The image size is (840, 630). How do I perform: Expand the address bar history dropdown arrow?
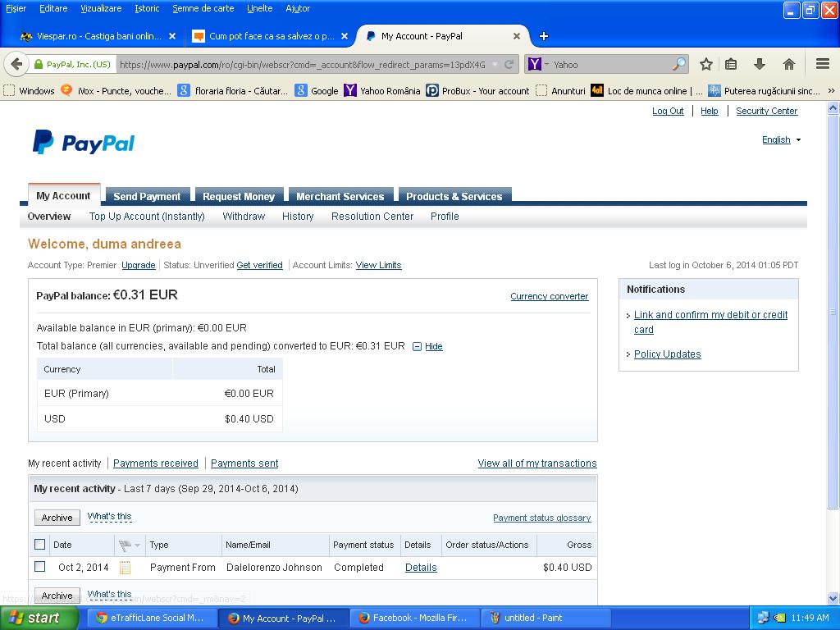(x=495, y=64)
